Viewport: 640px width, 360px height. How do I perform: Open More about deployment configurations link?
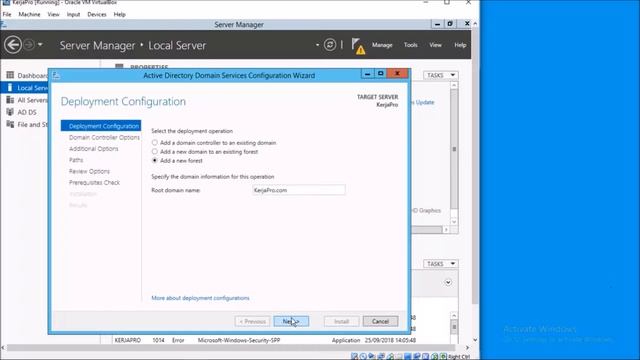click(x=200, y=298)
